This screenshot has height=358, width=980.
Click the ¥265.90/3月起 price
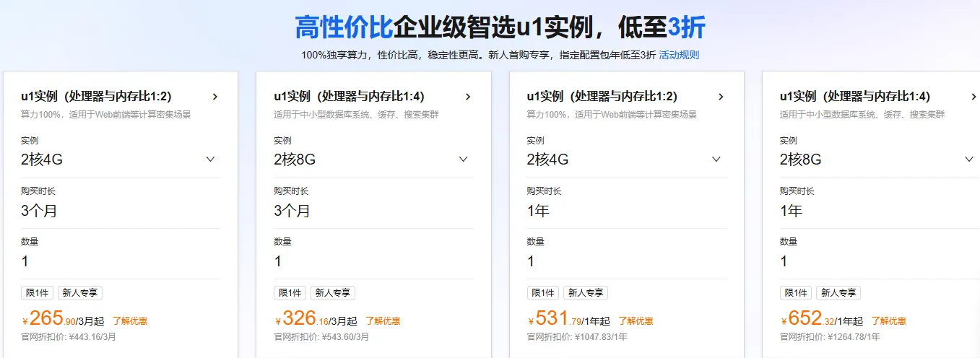coord(63,318)
